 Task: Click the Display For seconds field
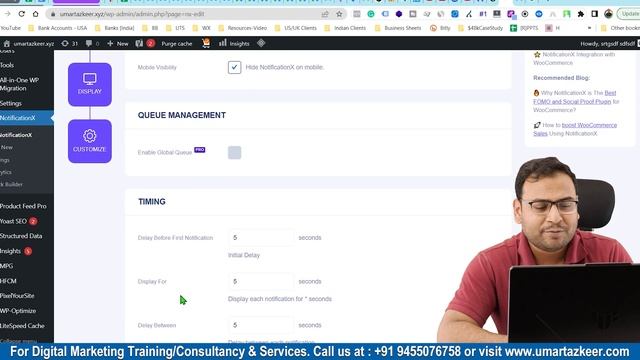pos(261,282)
